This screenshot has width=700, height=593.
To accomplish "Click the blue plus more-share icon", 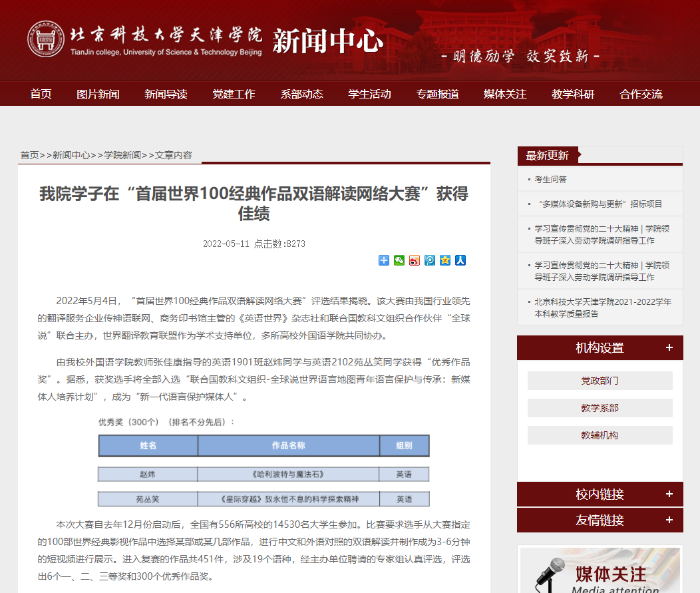I will click(x=384, y=260).
